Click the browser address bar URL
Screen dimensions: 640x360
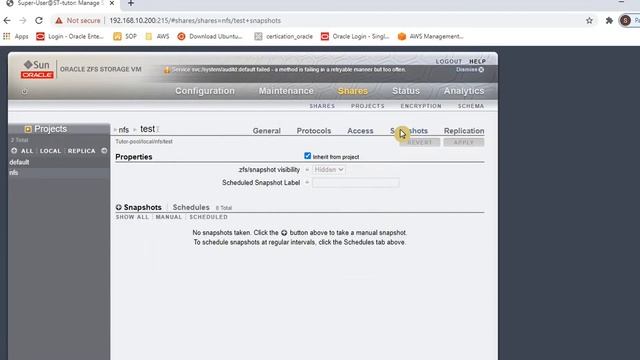pyautogui.click(x=195, y=20)
